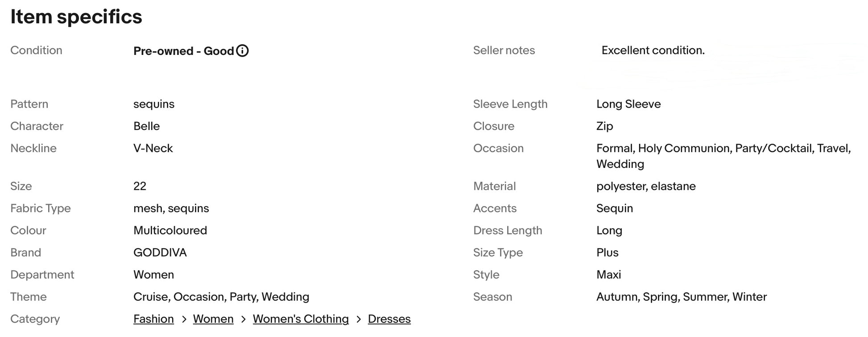Click the chevron before Dresses link
The width and height of the screenshot is (868, 337).
pyautogui.click(x=359, y=319)
